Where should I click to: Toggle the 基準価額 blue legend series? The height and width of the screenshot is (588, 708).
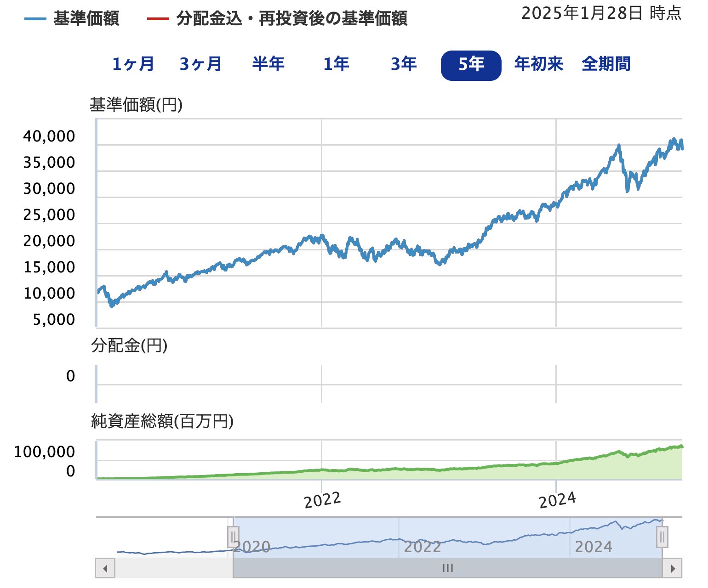72,19
